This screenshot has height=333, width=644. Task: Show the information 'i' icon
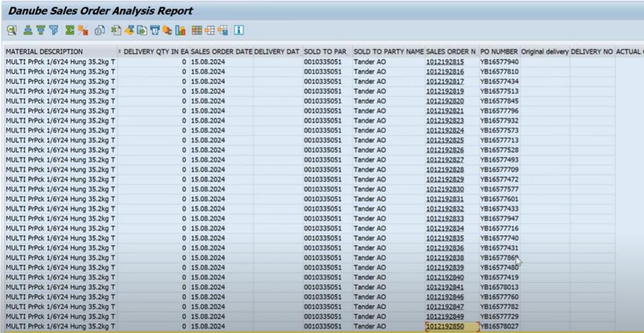tap(239, 30)
